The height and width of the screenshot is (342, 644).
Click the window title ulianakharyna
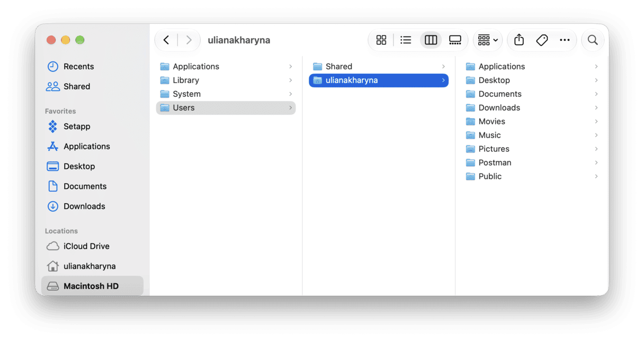tap(239, 40)
